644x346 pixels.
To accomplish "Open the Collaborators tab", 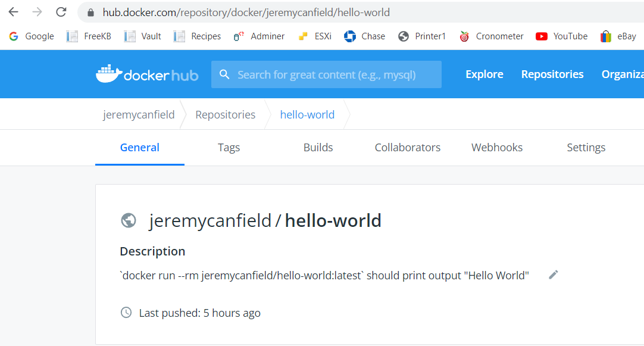I will point(408,148).
